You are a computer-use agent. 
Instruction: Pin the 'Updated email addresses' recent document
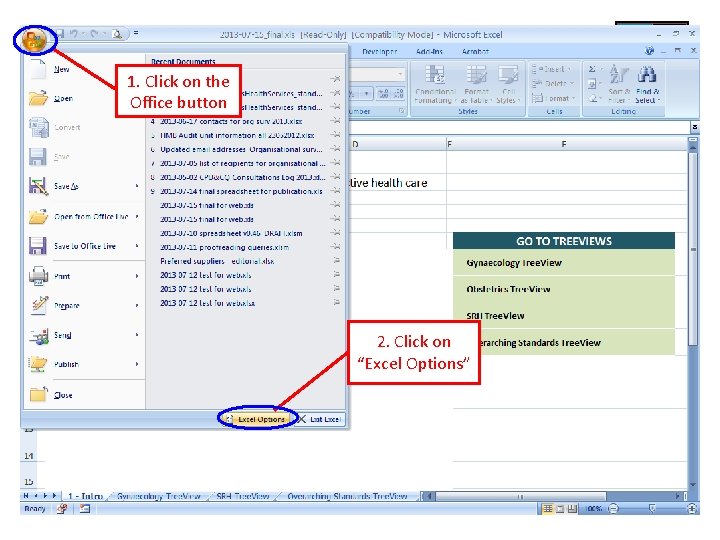point(336,149)
